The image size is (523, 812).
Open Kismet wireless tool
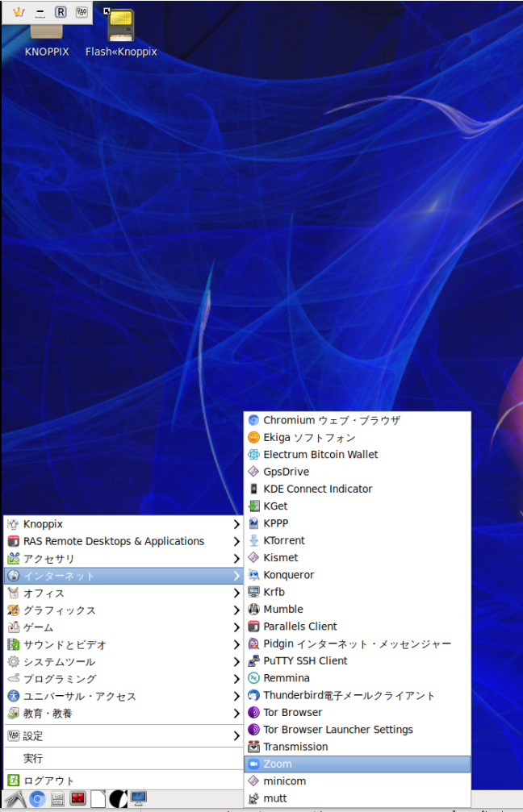click(357, 557)
